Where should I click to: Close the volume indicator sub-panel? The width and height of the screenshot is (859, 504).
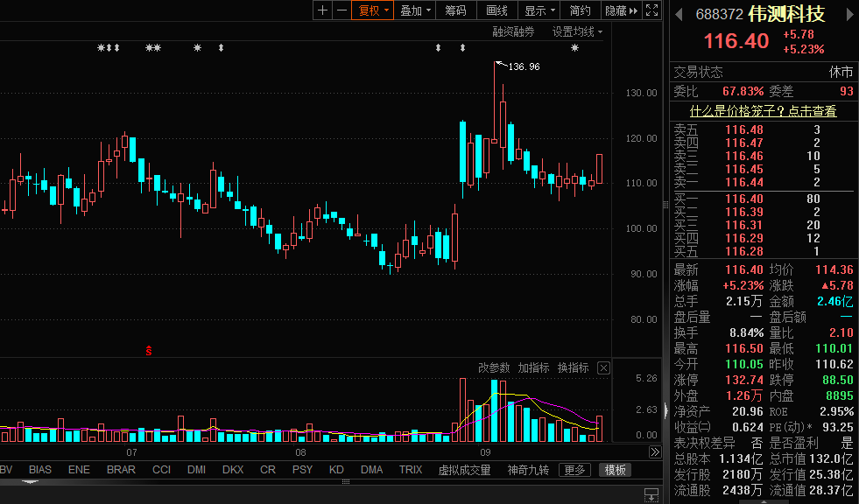(603, 367)
